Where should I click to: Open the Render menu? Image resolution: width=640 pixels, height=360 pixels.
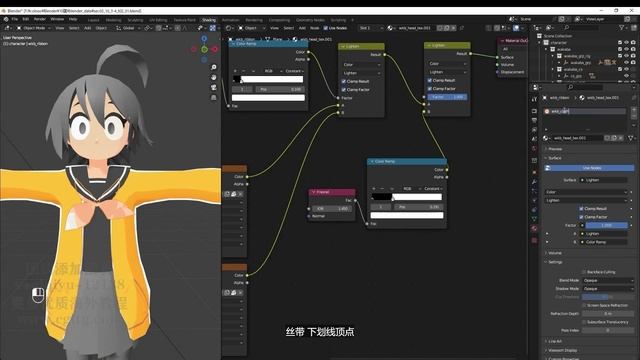pyautogui.click(x=40, y=19)
